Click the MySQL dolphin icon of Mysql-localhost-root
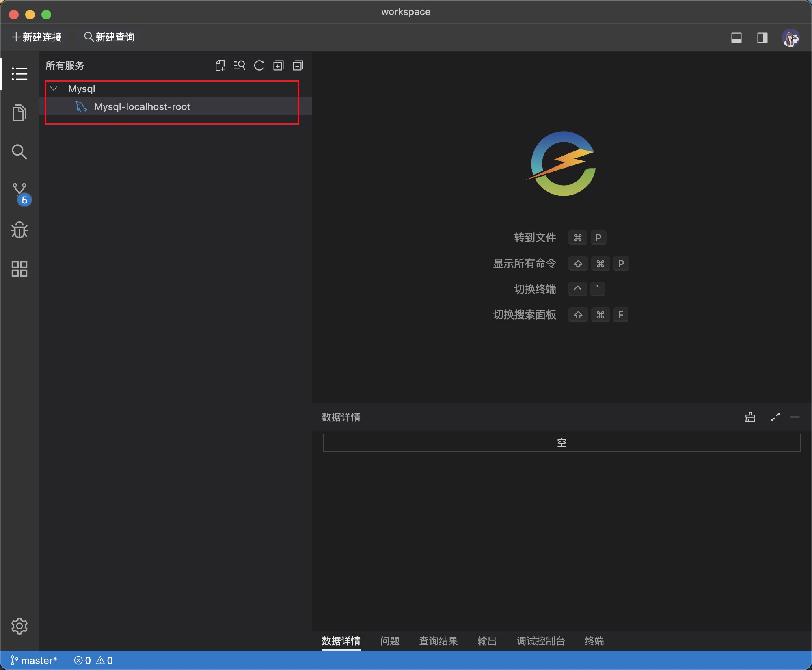 click(81, 106)
